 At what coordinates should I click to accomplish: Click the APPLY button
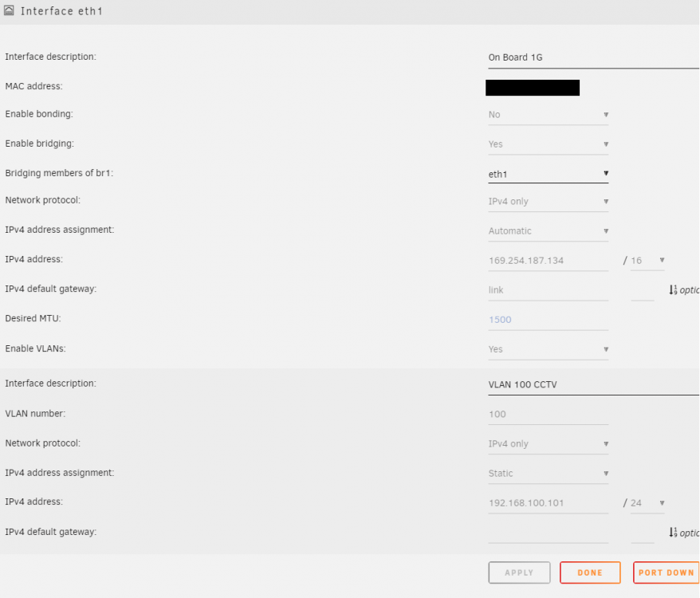point(519,572)
